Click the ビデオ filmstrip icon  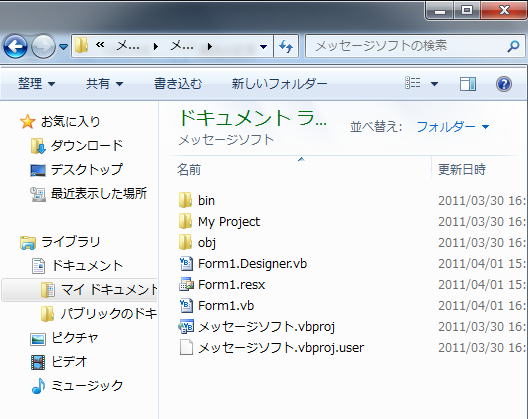pyautogui.click(x=38, y=362)
